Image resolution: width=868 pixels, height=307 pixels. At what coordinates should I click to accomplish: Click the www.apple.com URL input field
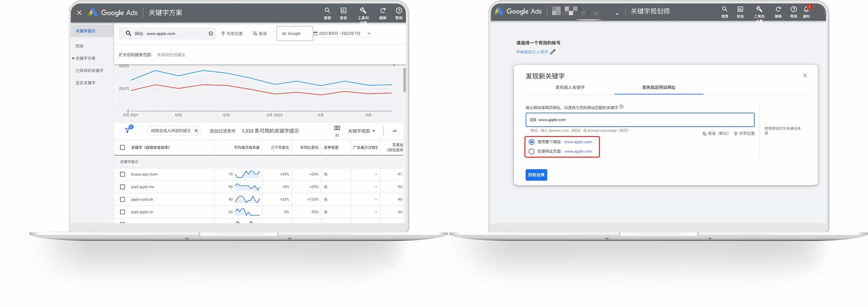[640, 120]
